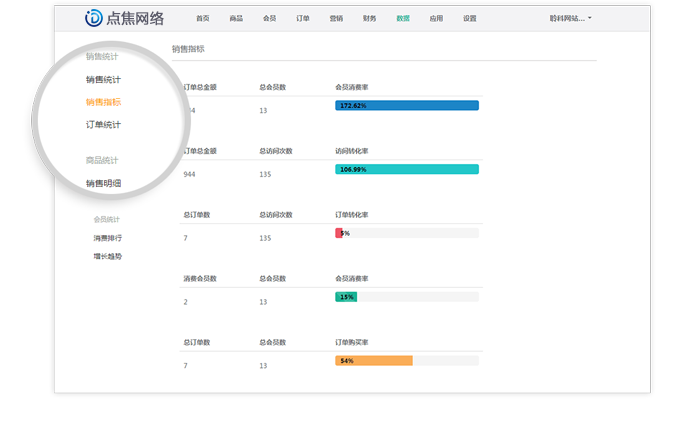View 消费排行 in member statistics

(x=108, y=238)
